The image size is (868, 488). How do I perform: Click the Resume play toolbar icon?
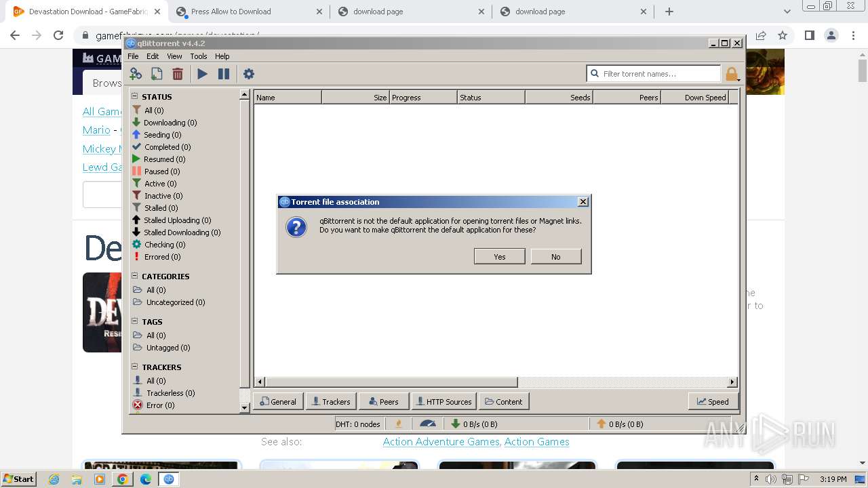(203, 74)
